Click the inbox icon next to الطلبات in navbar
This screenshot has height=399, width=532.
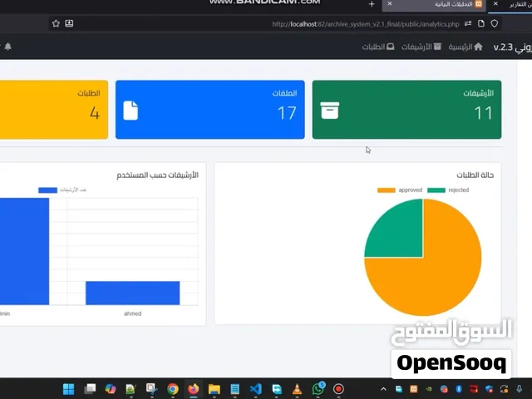pyautogui.click(x=391, y=47)
